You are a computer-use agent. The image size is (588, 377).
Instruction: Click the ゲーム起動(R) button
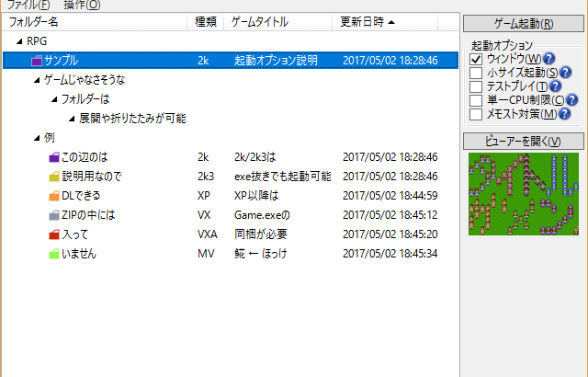(524, 24)
